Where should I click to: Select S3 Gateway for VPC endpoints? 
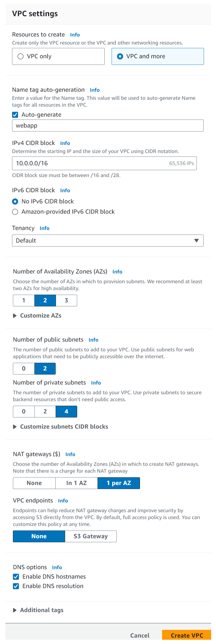pyautogui.click(x=91, y=536)
